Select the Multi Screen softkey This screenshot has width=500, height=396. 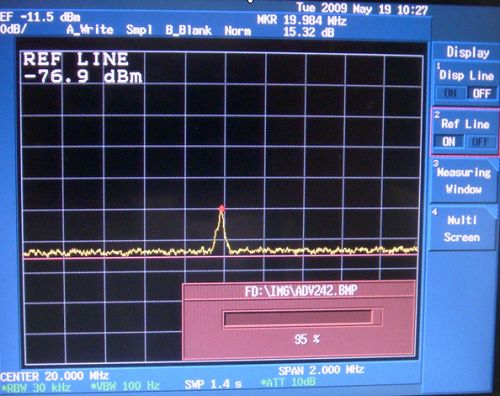coord(462,229)
